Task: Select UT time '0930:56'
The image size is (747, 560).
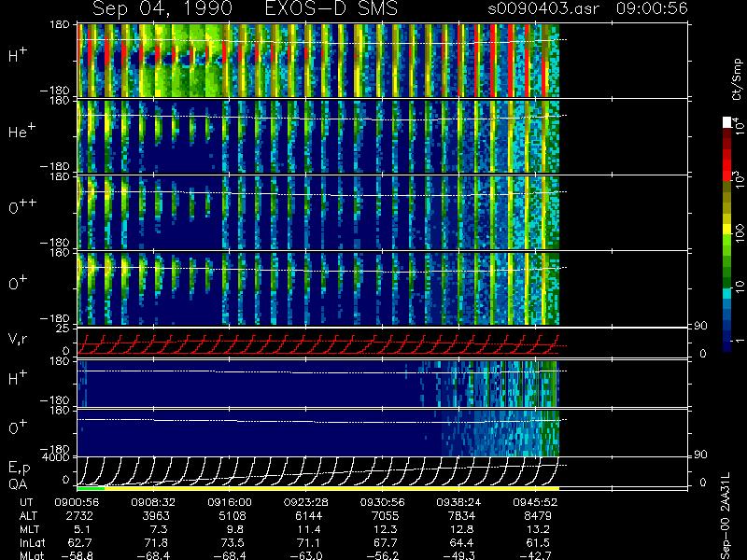Action: (x=383, y=502)
